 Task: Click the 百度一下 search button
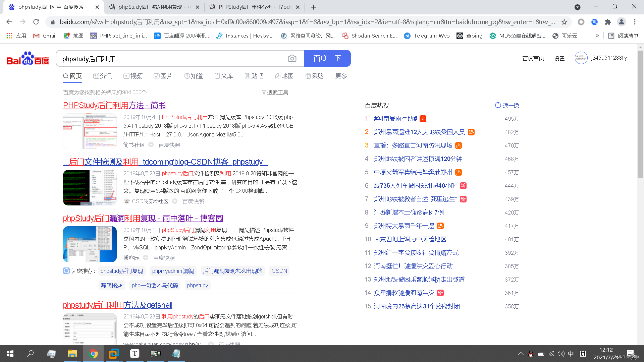[x=327, y=58]
